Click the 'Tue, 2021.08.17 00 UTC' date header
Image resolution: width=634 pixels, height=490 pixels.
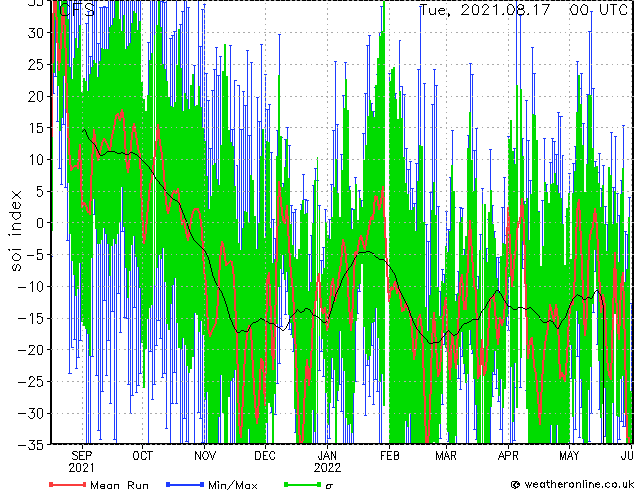tap(524, 10)
